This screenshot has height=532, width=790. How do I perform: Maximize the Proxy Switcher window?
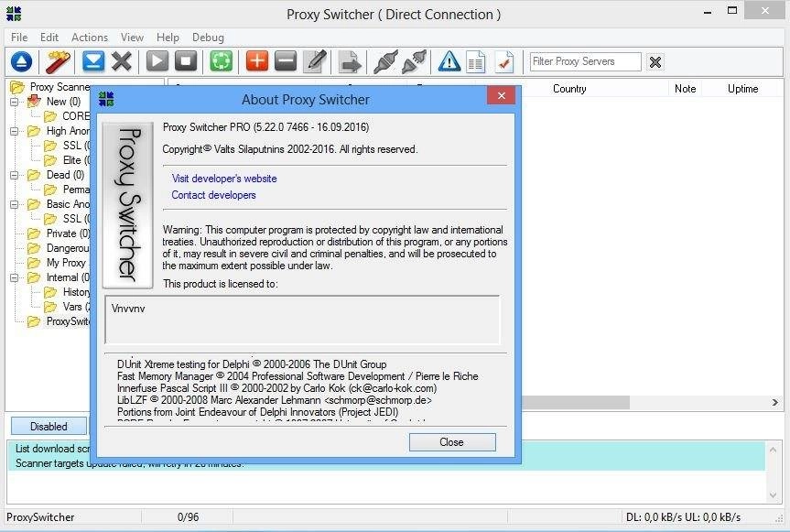(x=732, y=11)
